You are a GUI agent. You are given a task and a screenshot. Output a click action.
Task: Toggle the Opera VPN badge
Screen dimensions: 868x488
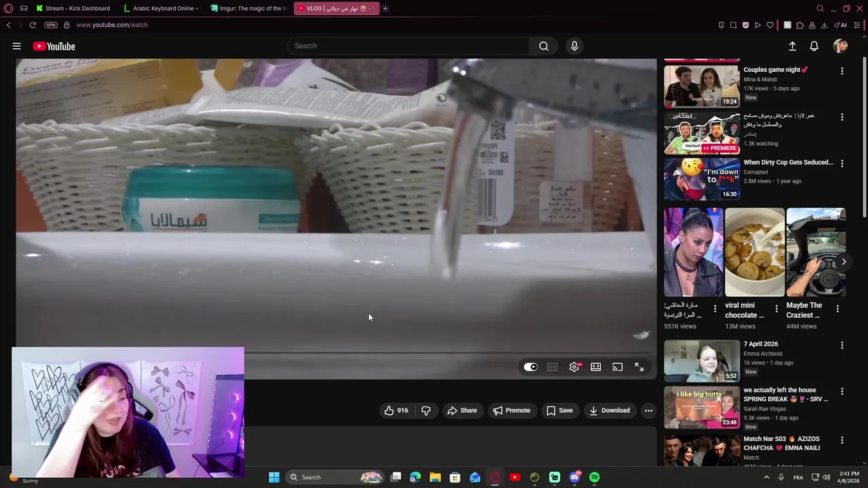51,25
